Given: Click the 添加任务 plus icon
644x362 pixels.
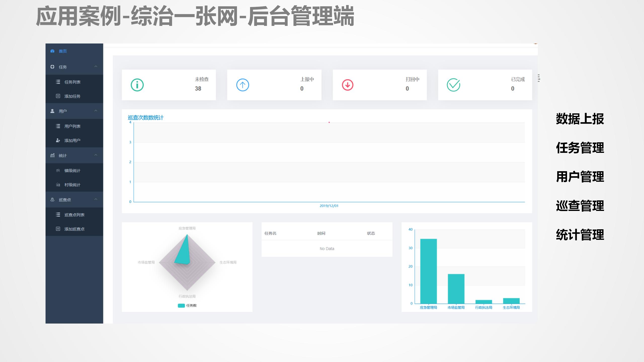Looking at the screenshot, I should click(58, 96).
